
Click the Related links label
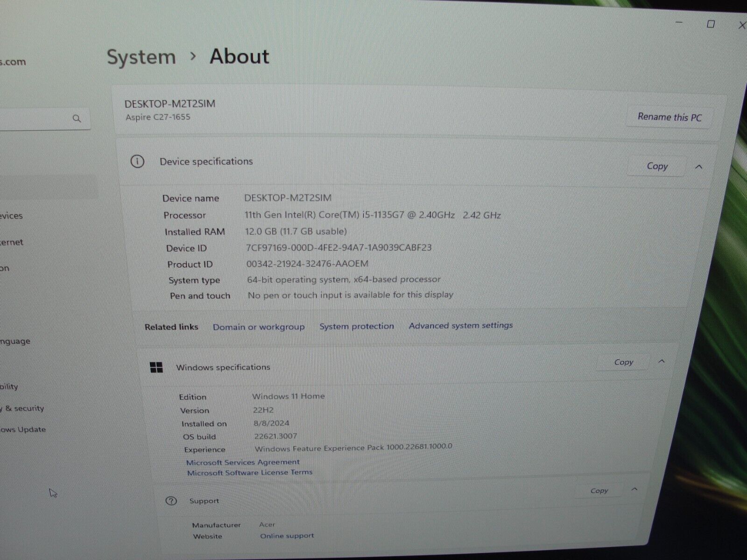pyautogui.click(x=171, y=327)
